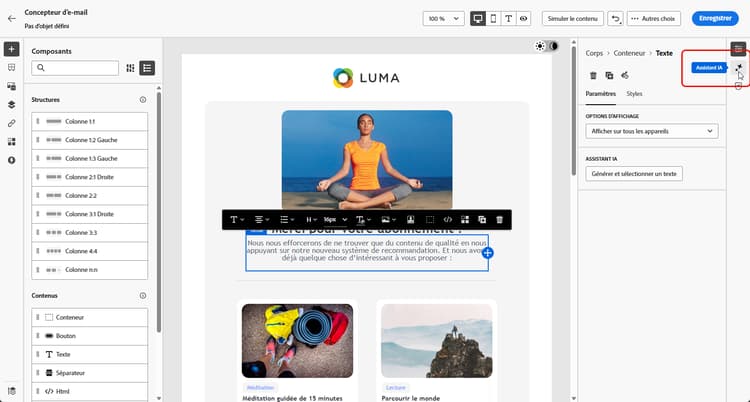The width and height of the screenshot is (750, 402).
Task: Click the undo arrow icon
Action: [x=615, y=19]
